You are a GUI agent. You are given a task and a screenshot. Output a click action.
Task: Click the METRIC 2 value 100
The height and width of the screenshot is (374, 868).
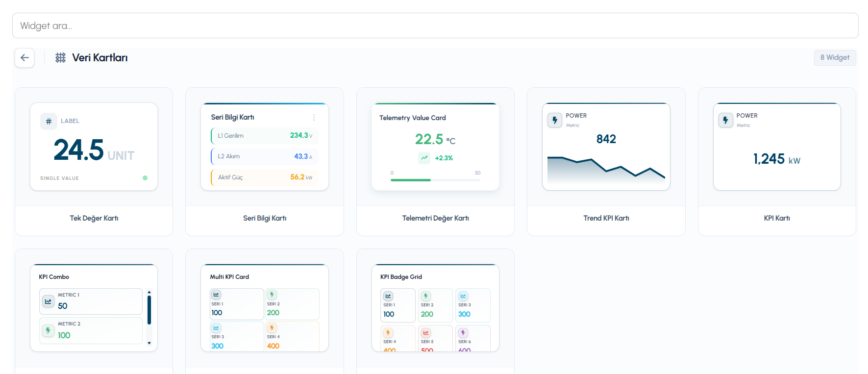[64, 335]
